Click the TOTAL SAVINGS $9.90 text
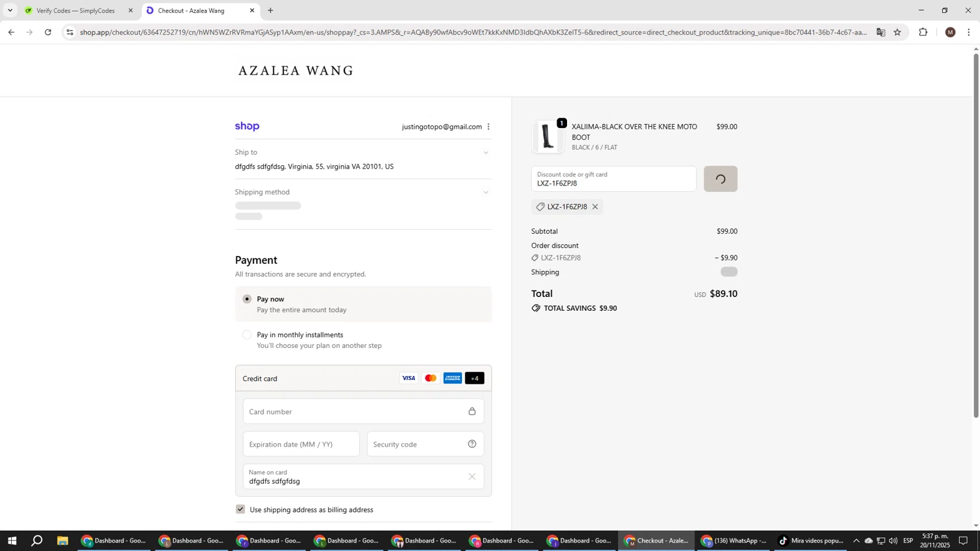 point(580,308)
